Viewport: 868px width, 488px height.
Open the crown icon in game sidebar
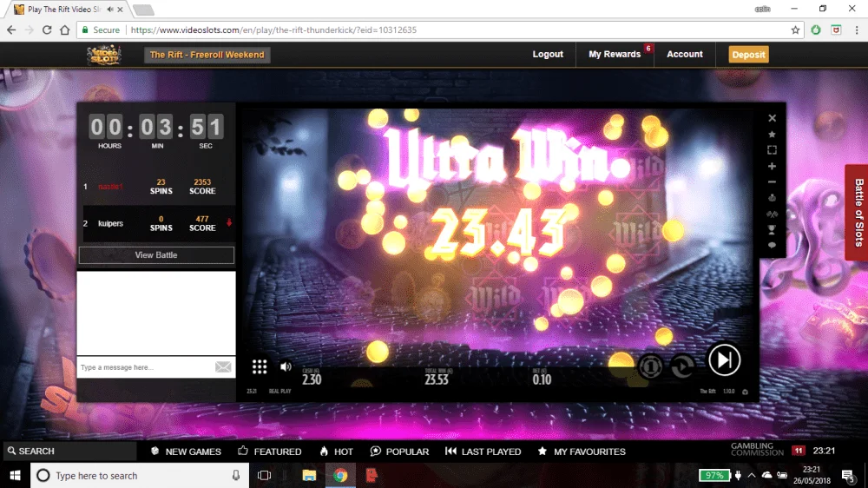tap(772, 198)
